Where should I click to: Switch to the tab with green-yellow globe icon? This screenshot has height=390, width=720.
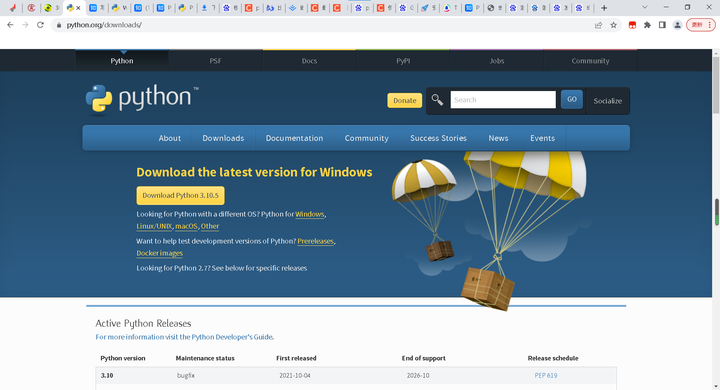point(48,8)
